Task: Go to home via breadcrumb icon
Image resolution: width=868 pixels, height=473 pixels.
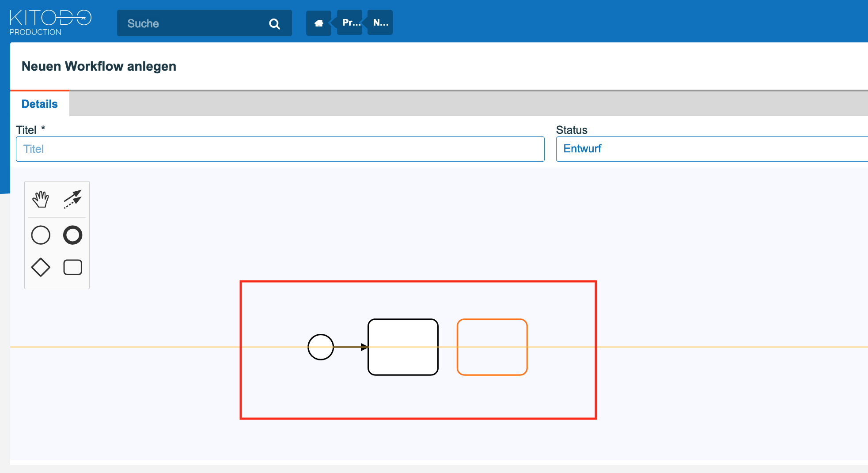Action: coord(318,23)
